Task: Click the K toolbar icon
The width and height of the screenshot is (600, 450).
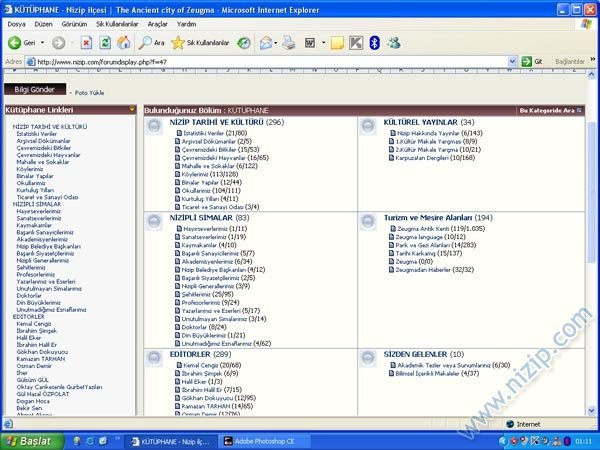Action: coord(356,43)
